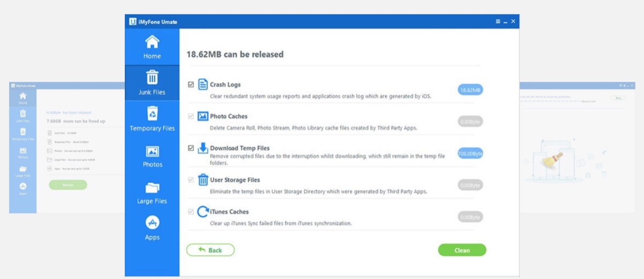Select Temporary Files in left background window sidebar
This screenshot has width=644, height=279.
click(x=23, y=134)
